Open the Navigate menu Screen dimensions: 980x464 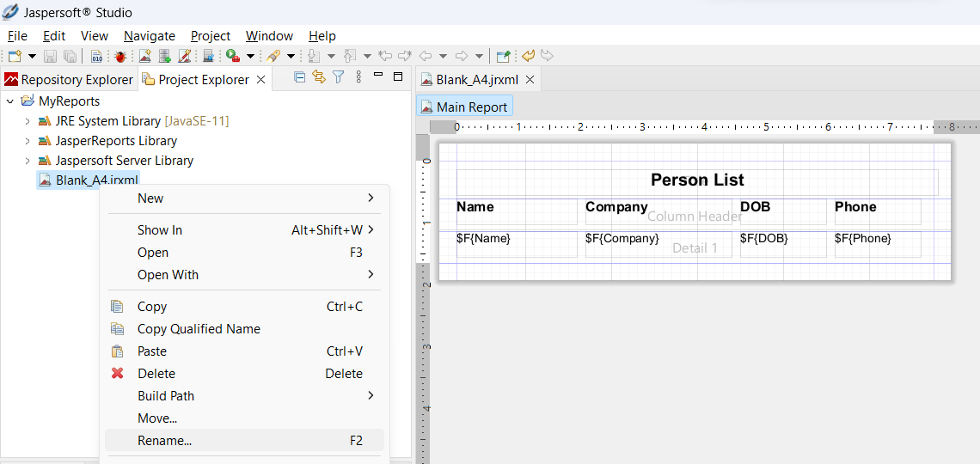point(149,36)
